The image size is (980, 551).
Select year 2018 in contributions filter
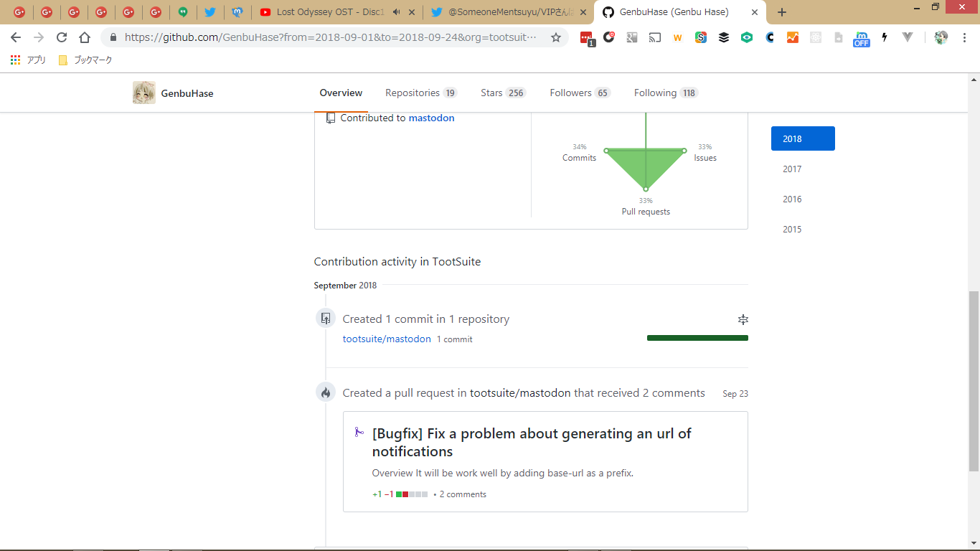(x=803, y=138)
